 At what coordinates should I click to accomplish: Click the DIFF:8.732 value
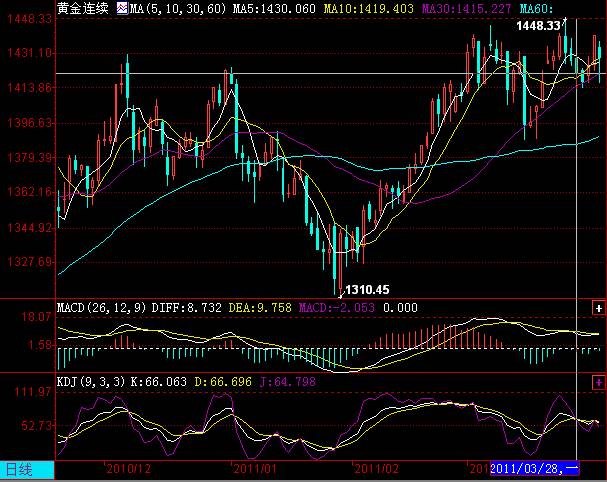tap(187, 308)
